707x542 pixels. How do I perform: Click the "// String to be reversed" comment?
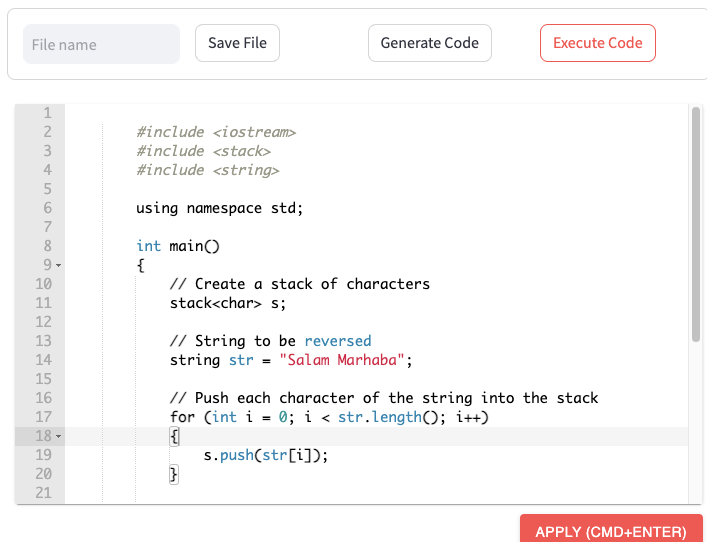(270, 341)
